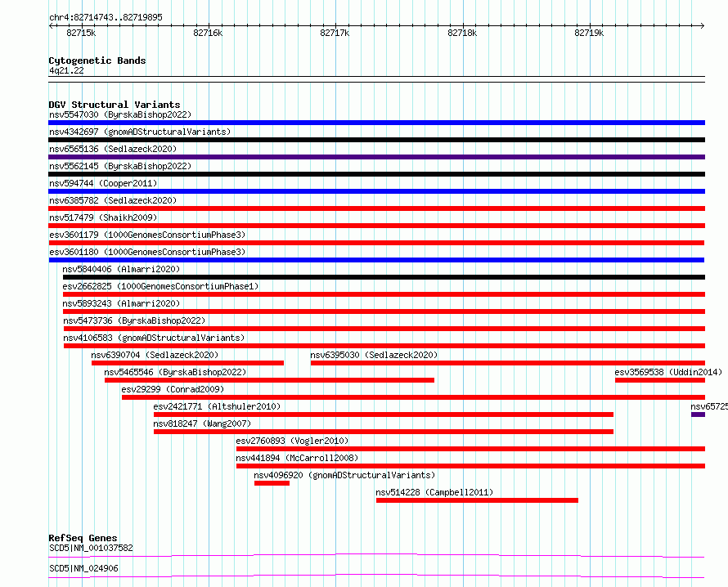Click the nsv6390704 (Sedlazeck2020) label
The image size is (728, 587).
(x=155, y=355)
